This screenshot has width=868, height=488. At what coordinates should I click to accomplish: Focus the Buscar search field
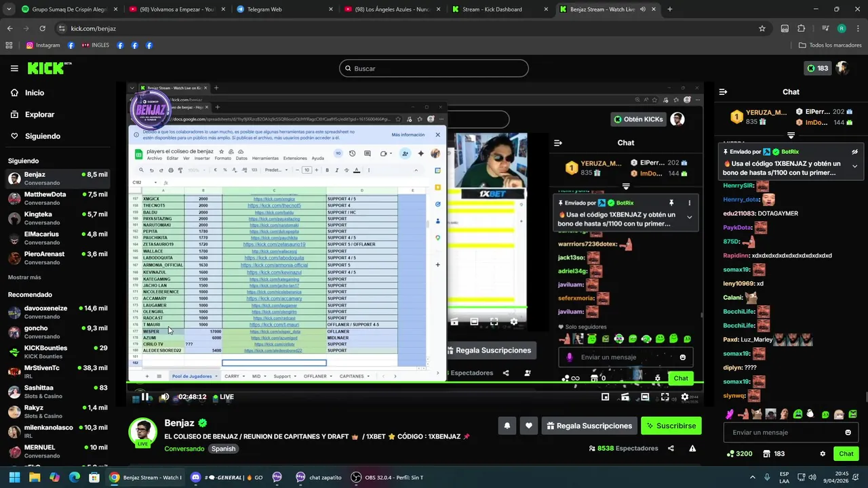click(433, 68)
